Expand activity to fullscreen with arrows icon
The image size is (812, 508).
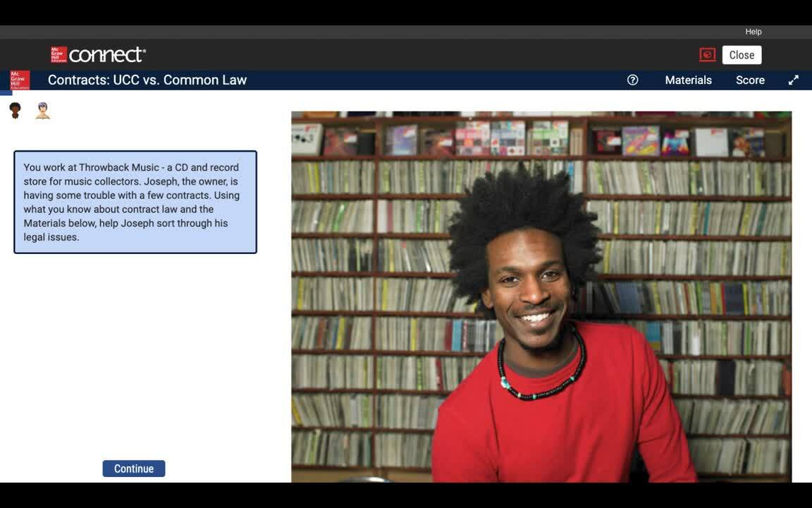pyautogui.click(x=793, y=80)
